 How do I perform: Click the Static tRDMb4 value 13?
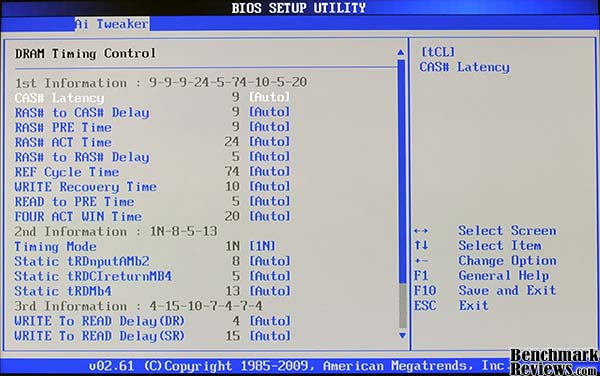coord(232,291)
